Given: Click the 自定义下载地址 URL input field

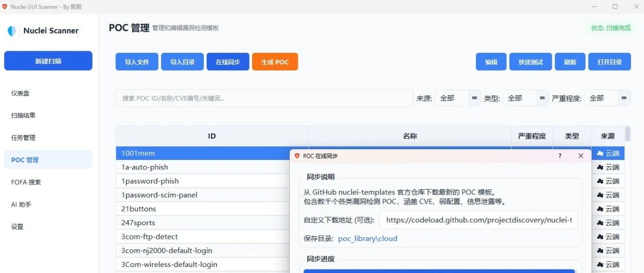Looking at the screenshot, I should click(478, 220).
